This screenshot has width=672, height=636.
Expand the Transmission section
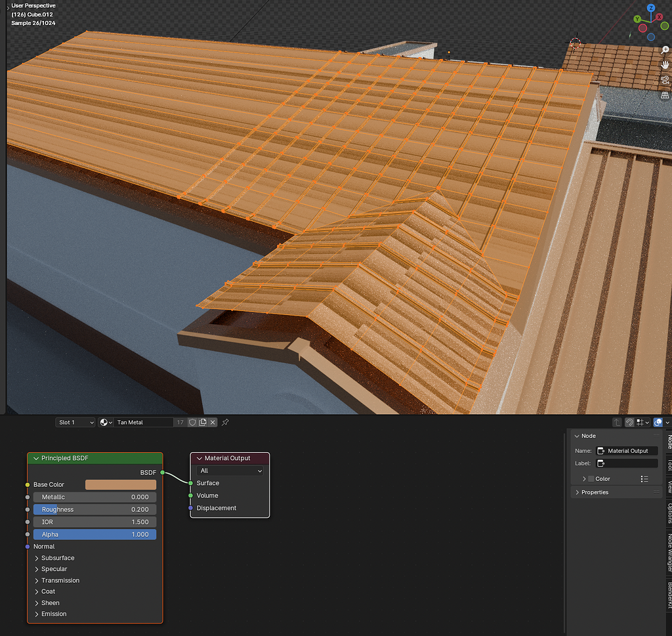(x=37, y=581)
